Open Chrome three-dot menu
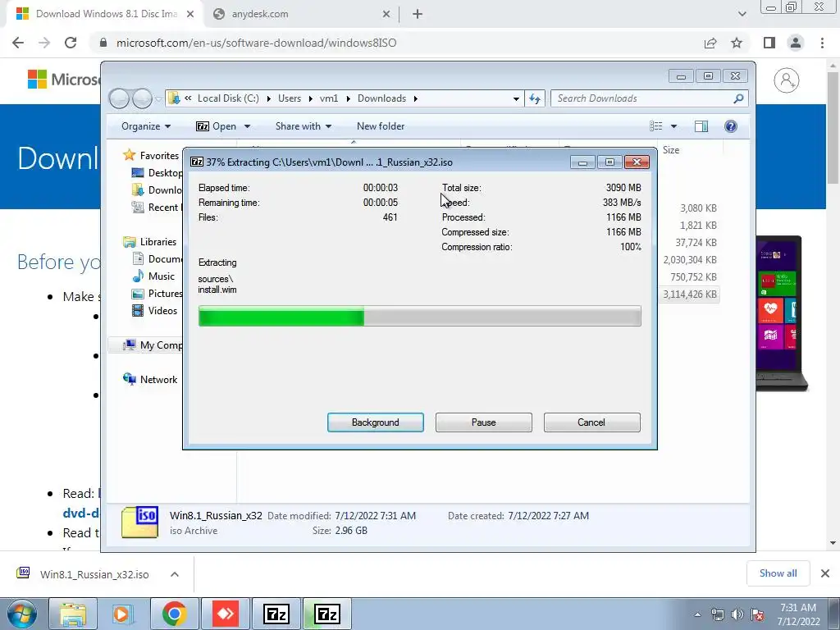This screenshot has width=840, height=630. [x=822, y=43]
